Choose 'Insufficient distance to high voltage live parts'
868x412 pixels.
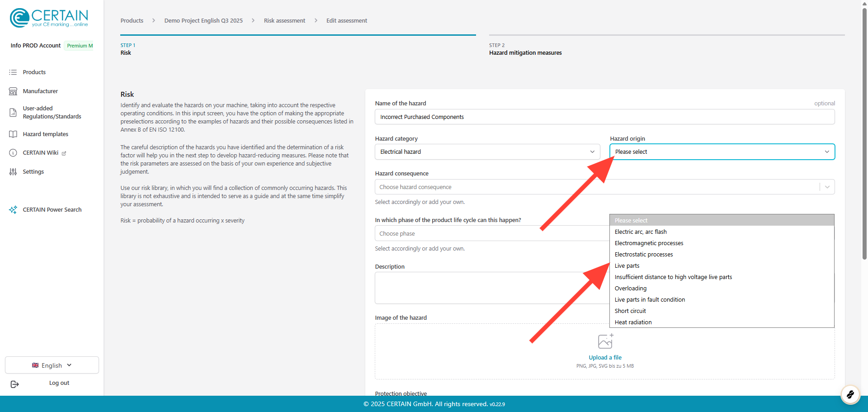pyautogui.click(x=722, y=277)
